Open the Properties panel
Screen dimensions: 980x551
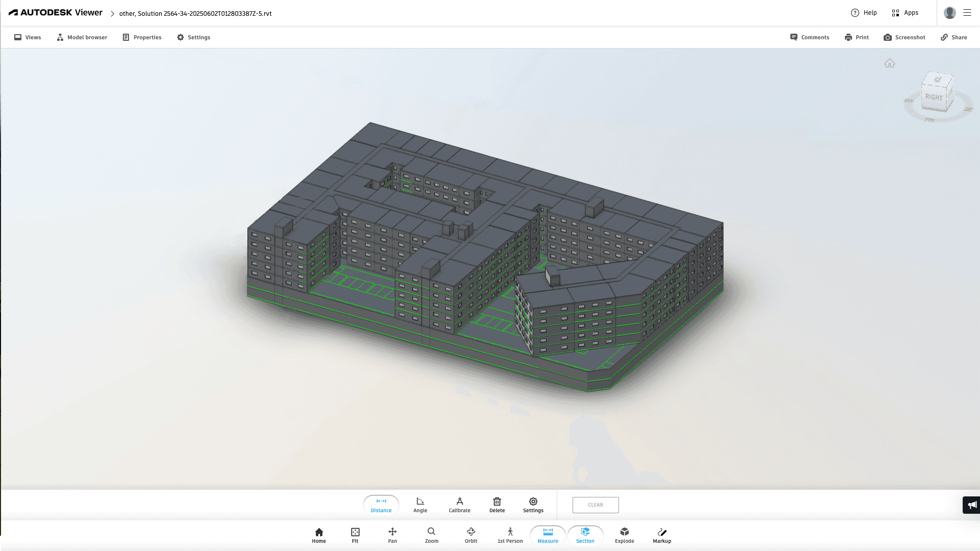click(x=142, y=37)
